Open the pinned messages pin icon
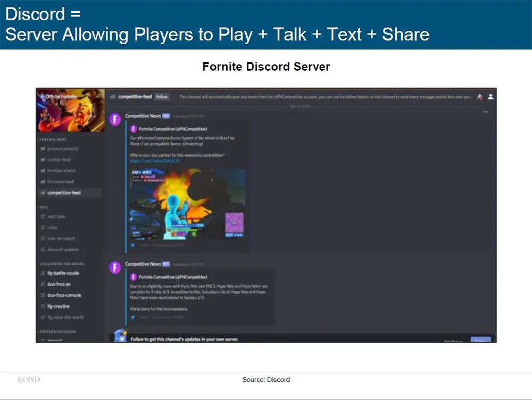The image size is (532, 400). click(x=479, y=97)
